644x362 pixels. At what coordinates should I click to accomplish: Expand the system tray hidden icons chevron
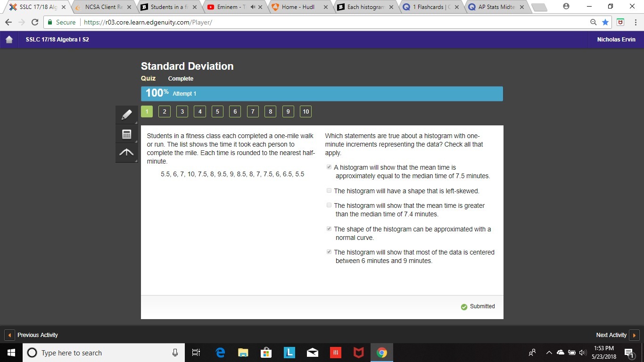tap(549, 353)
